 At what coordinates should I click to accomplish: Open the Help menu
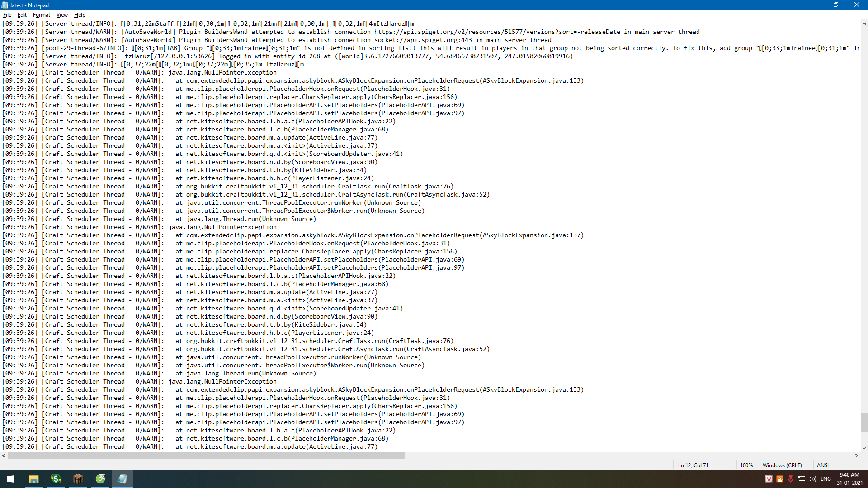pos(80,15)
